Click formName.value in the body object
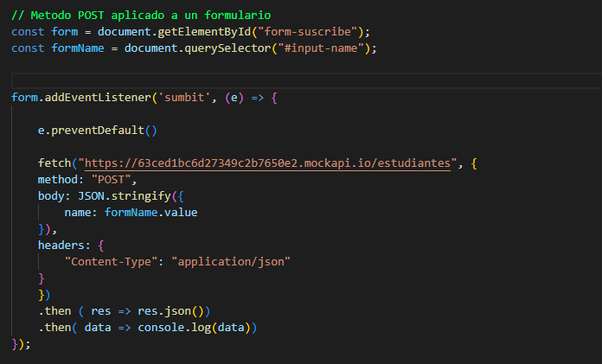The height and width of the screenshot is (364, 602). click(x=150, y=213)
